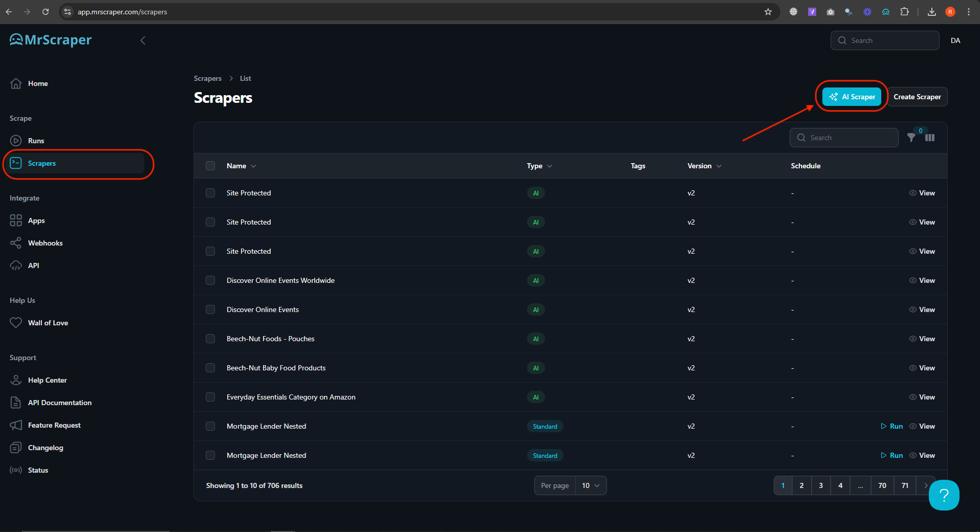This screenshot has width=980, height=532.
Task: Check the Discover Online Events Worldwide row
Action: click(210, 280)
